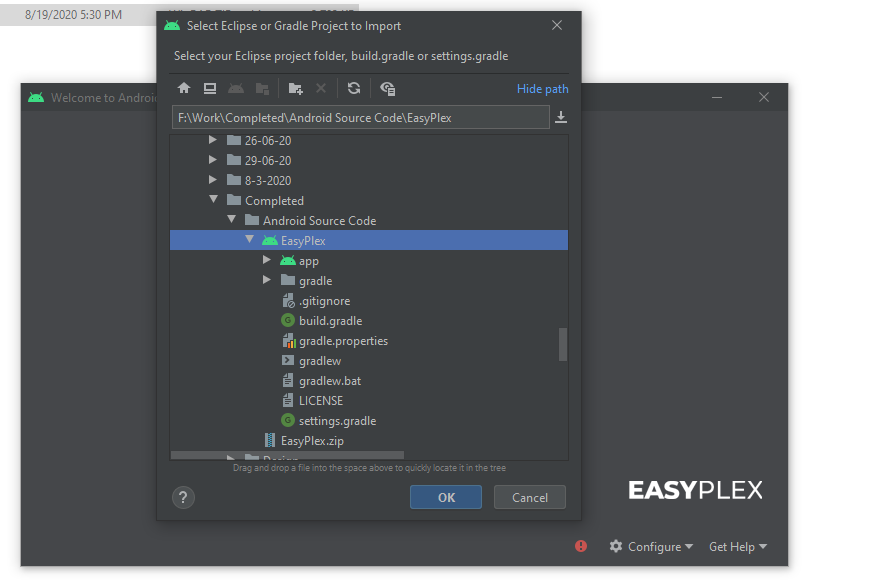Open the Configure menu

click(x=651, y=546)
